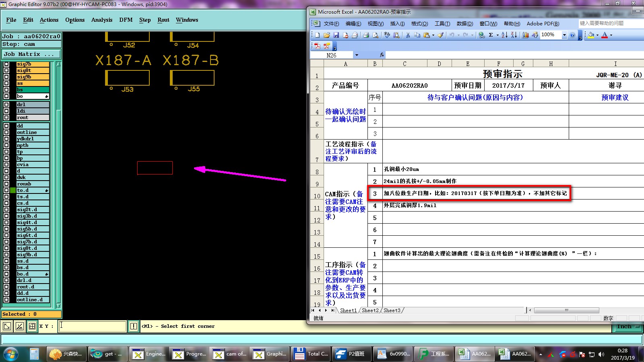Click Excel horizontal scrollbar

(567, 310)
